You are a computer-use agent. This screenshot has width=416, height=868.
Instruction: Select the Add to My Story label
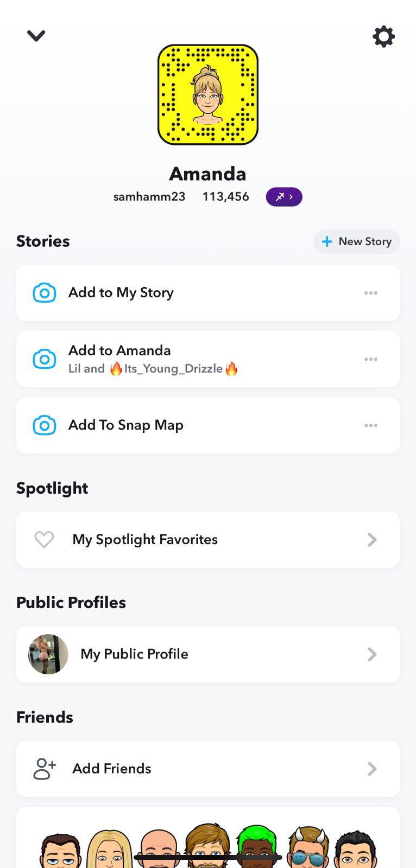coord(121,293)
